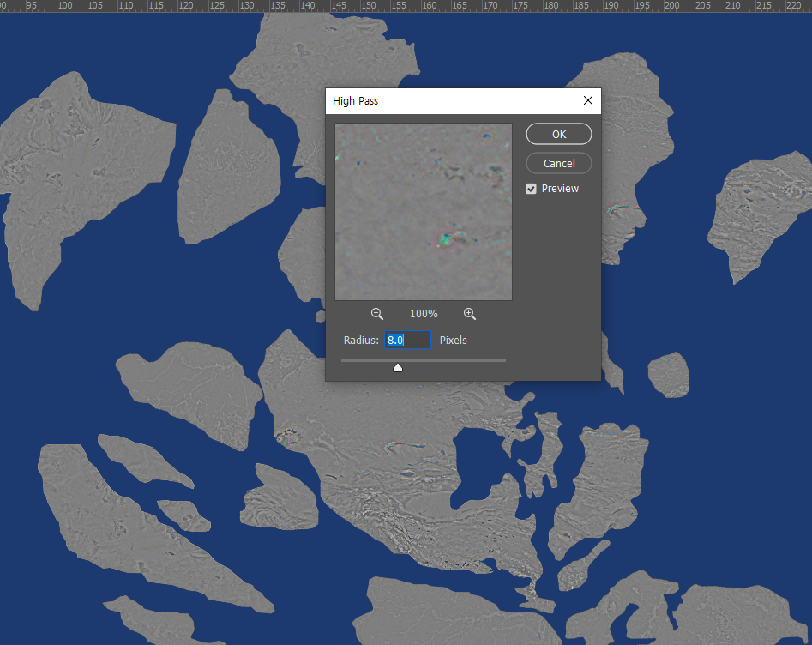Click the Radius label
Image resolution: width=812 pixels, height=645 pixels.
click(x=361, y=340)
